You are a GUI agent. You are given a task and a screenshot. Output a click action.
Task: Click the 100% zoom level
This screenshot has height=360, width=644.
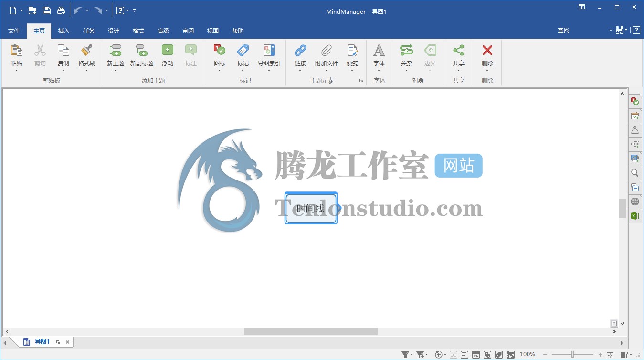(x=528, y=354)
